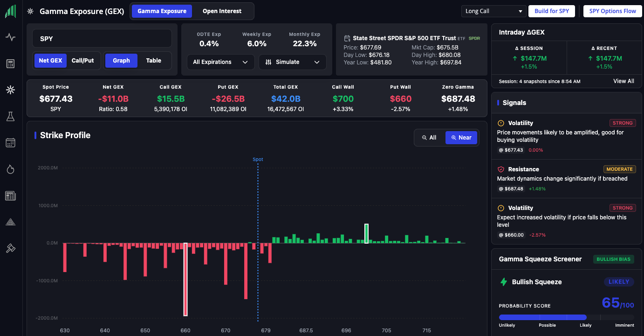This screenshot has width=644, height=336.
Task: Click the pyramid icon in the left sidebar
Action: coord(10,222)
